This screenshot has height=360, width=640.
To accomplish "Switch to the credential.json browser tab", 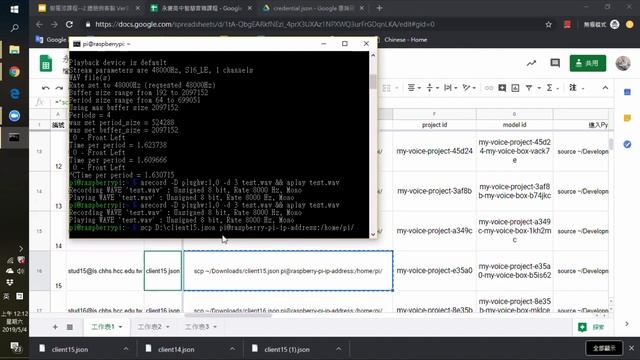I will [x=314, y=8].
